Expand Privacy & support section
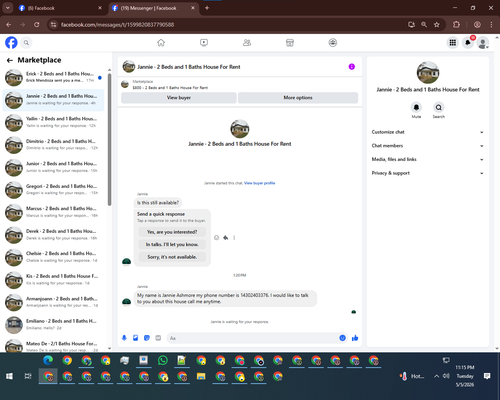Viewport: 500px width, 400px height. 428,173
